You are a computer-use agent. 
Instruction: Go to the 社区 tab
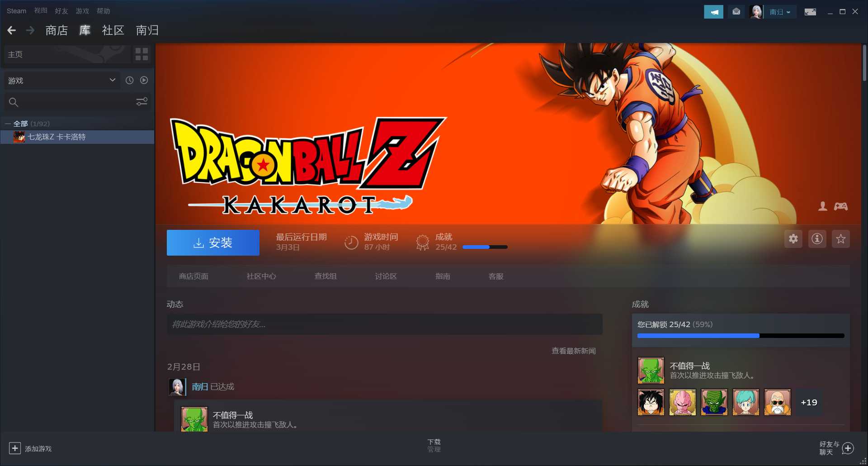coord(113,30)
